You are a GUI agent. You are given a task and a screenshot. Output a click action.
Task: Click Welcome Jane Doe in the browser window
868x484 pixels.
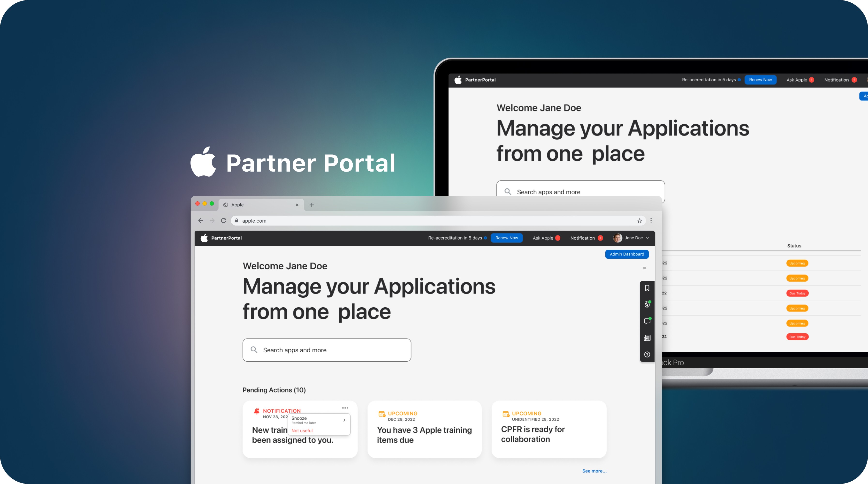285,266
